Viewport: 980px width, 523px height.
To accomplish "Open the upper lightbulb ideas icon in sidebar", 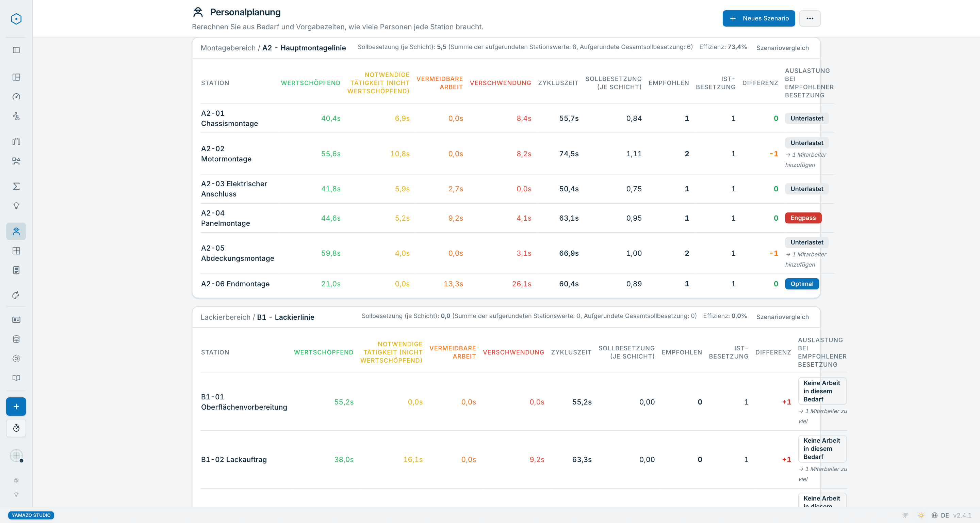I will 16,206.
